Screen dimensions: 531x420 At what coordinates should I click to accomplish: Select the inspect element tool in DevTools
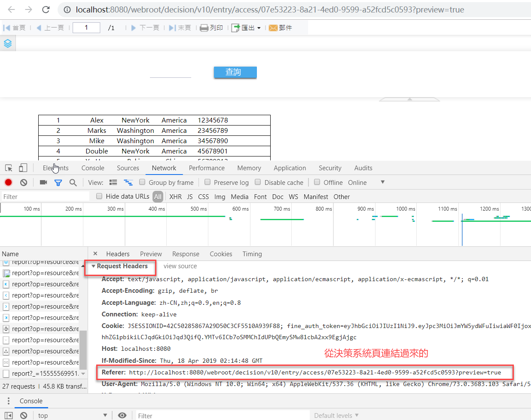[8, 168]
